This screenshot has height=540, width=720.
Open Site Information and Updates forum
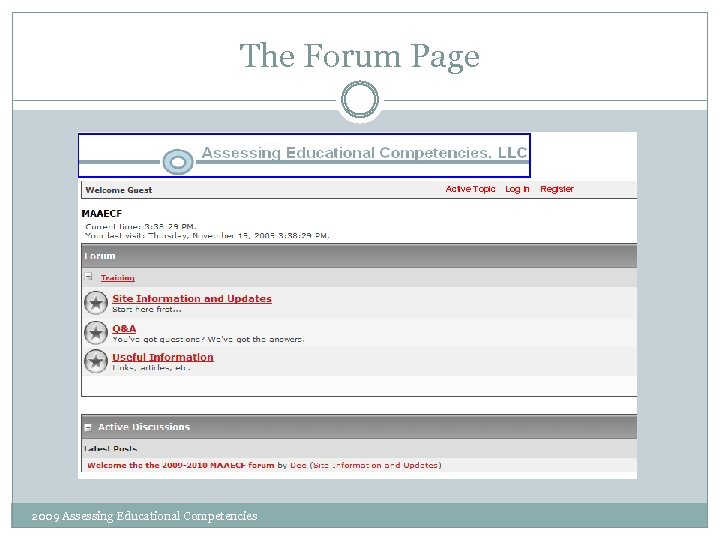192,298
